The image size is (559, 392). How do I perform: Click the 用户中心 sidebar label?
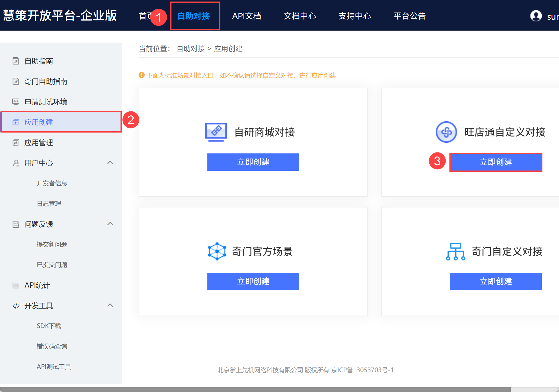[39, 163]
